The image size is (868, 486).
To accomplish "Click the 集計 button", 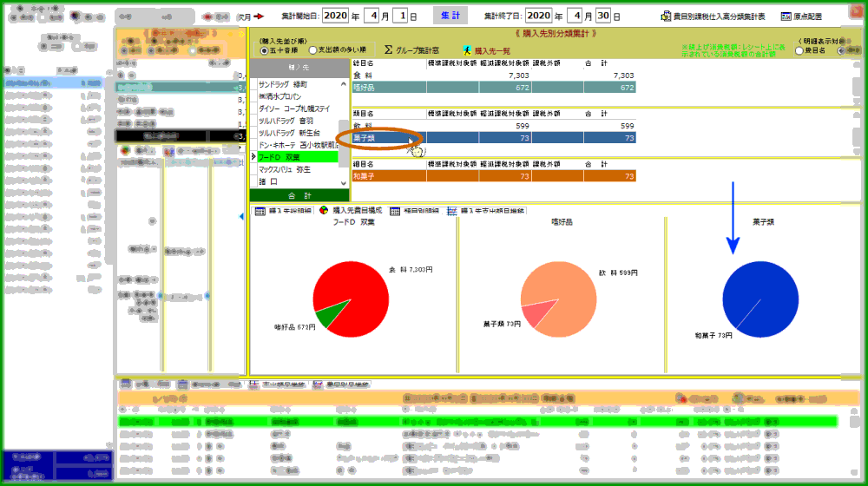I will point(450,16).
